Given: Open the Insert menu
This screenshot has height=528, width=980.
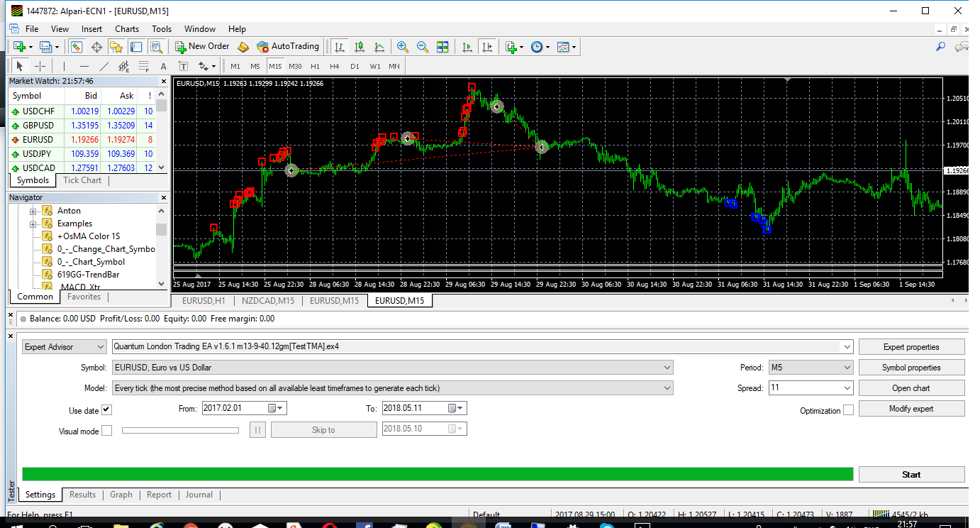Looking at the screenshot, I should tap(92, 29).
